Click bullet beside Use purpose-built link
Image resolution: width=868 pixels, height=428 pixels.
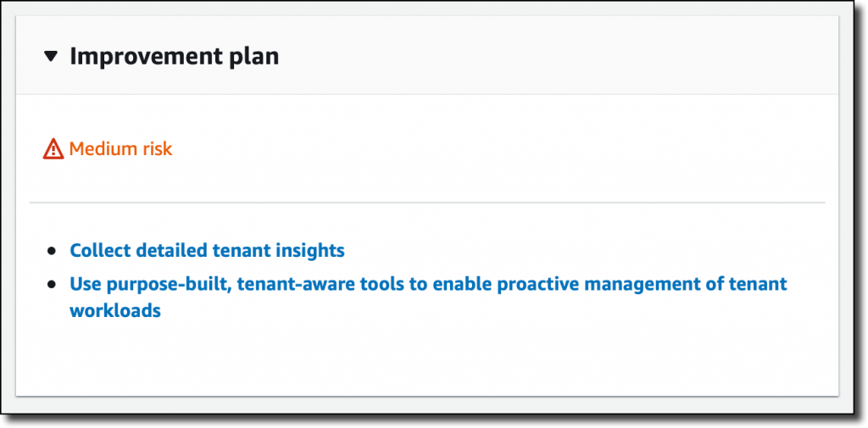pyautogui.click(x=52, y=285)
